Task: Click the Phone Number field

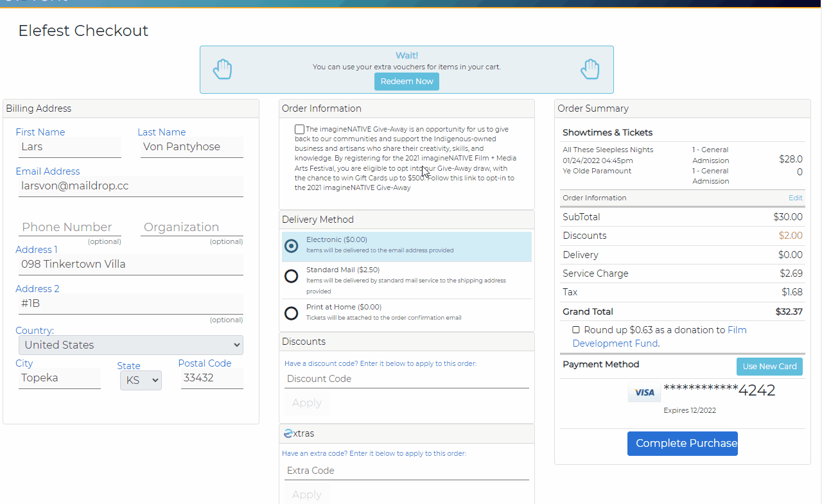Action: (70, 227)
